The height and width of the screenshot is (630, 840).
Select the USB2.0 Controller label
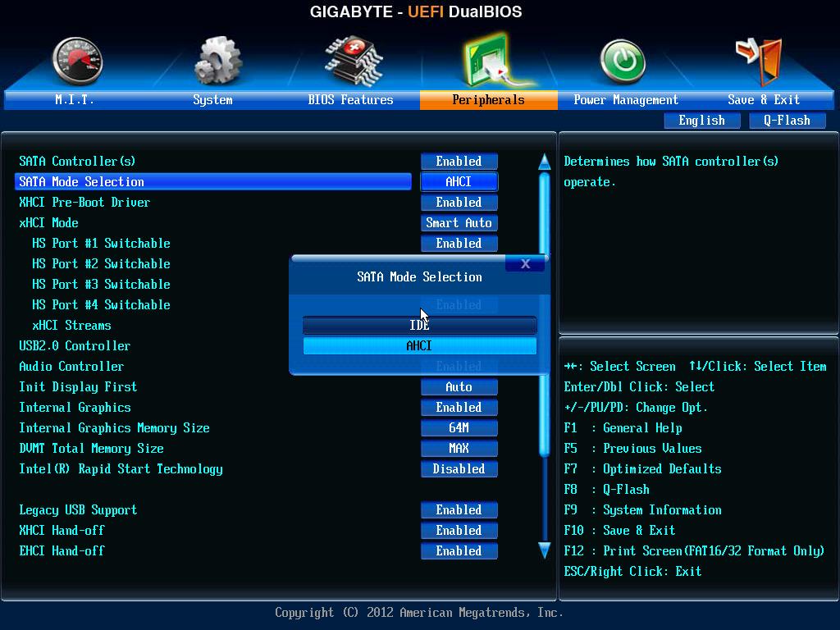pos(75,346)
